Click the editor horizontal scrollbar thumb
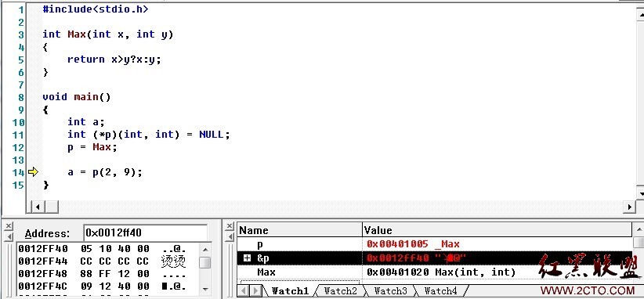 [x=52, y=207]
